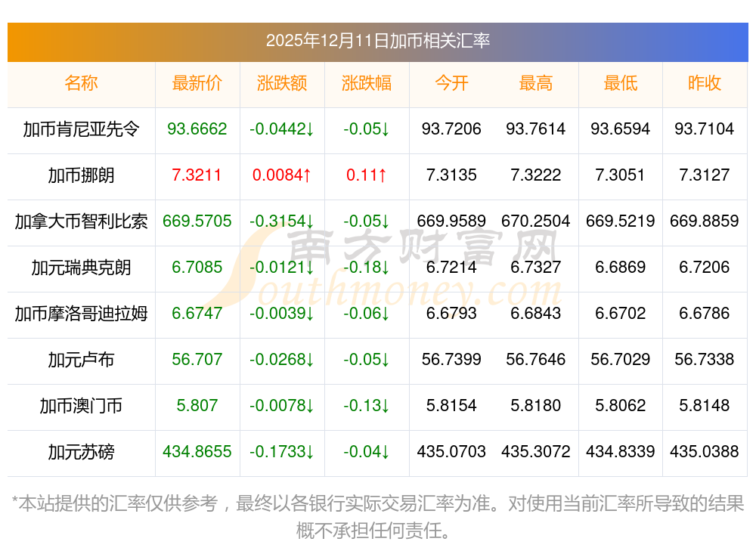
Task: Click change amount -0.3154↓
Action: point(282,221)
